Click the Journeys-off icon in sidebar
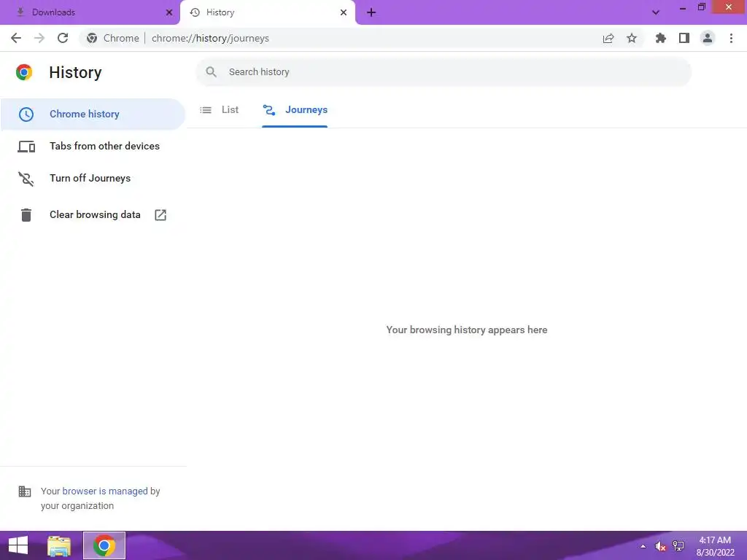 click(x=26, y=179)
